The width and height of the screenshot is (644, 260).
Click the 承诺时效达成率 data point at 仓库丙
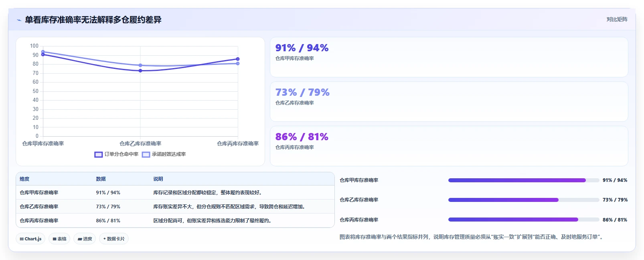[238, 63]
